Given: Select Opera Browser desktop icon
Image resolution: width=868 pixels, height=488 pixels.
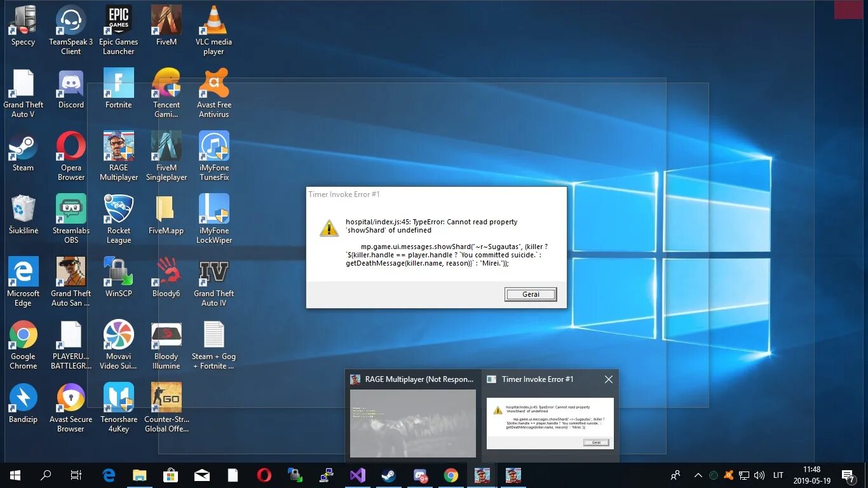Looking at the screenshot, I should 71,156.
